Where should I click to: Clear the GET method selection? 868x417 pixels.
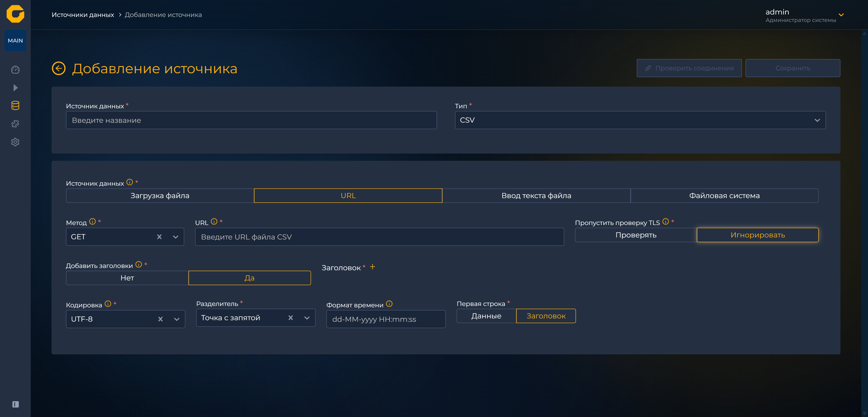click(x=159, y=237)
